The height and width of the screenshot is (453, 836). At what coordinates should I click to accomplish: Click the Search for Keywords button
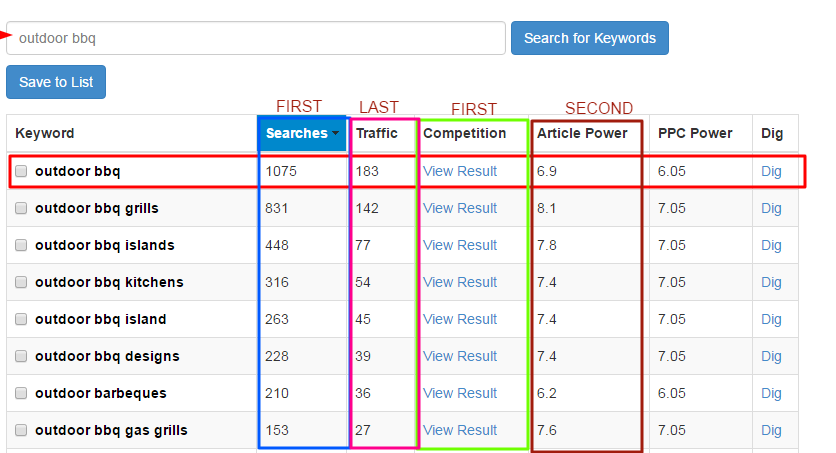click(x=590, y=38)
